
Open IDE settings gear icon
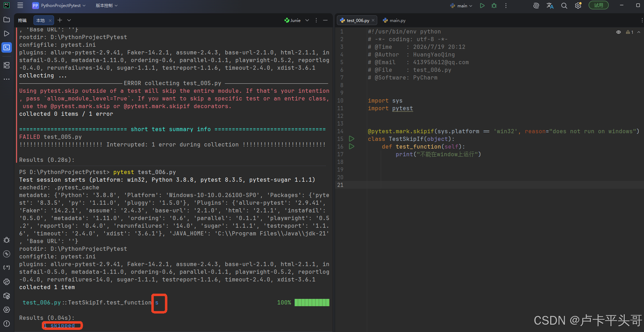coord(578,6)
